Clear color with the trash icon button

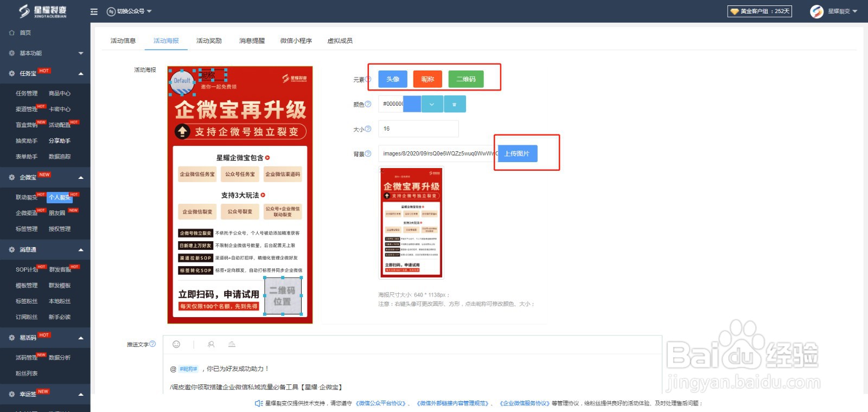coord(455,104)
